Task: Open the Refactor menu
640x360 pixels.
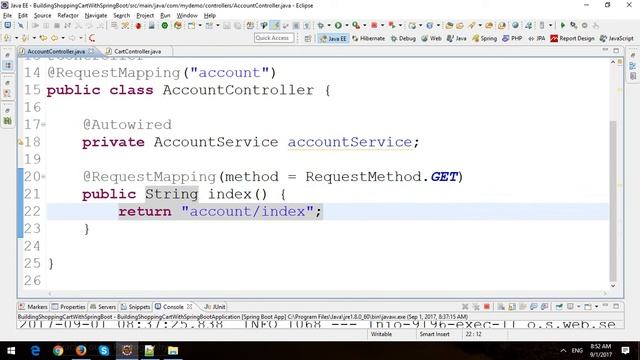Action: [x=68, y=16]
